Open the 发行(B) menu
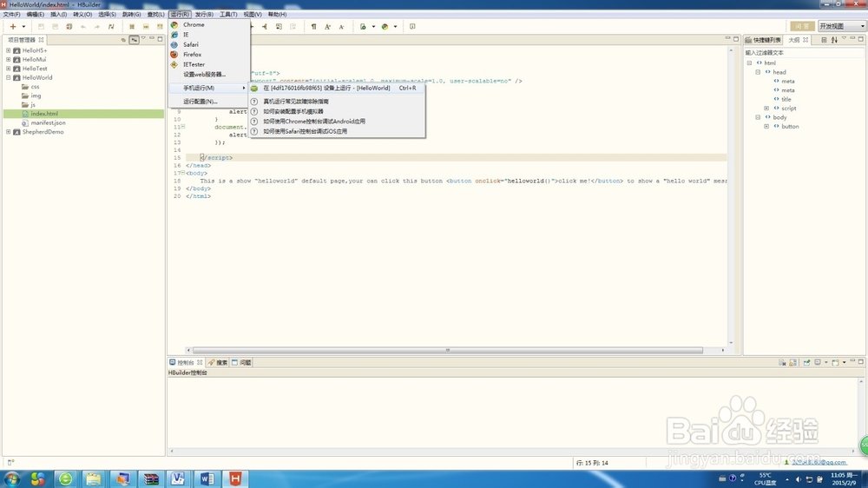 (x=204, y=15)
